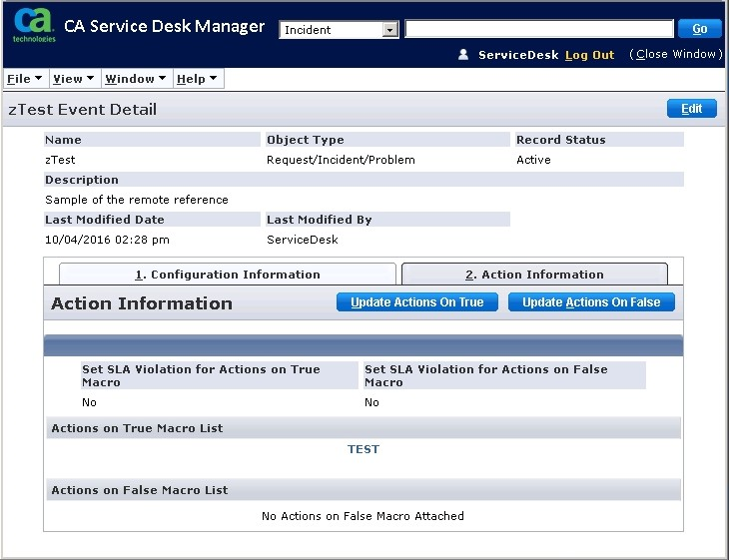Click the Edit button for zTest event

click(691, 109)
